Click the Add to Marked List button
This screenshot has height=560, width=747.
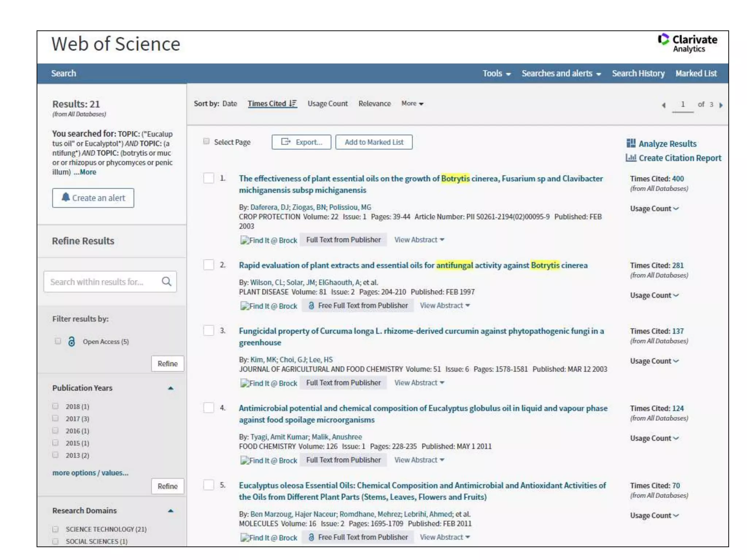pos(374,142)
